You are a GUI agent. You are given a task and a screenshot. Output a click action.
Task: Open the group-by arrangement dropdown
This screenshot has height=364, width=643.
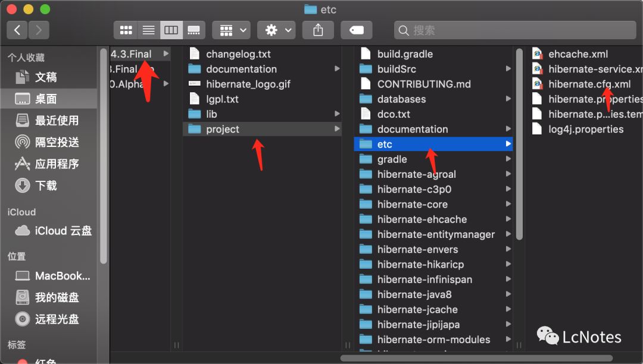[231, 30]
